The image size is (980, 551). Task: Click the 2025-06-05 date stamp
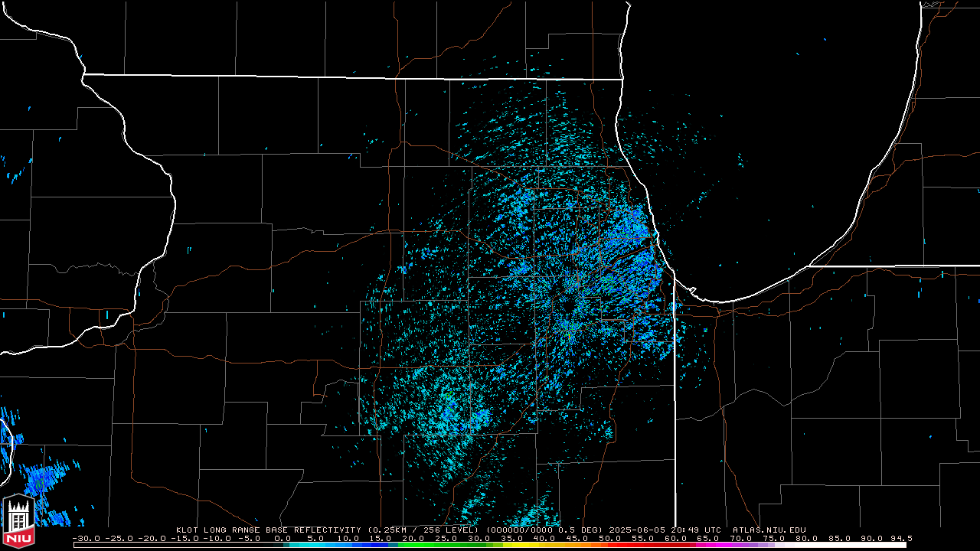[637, 530]
